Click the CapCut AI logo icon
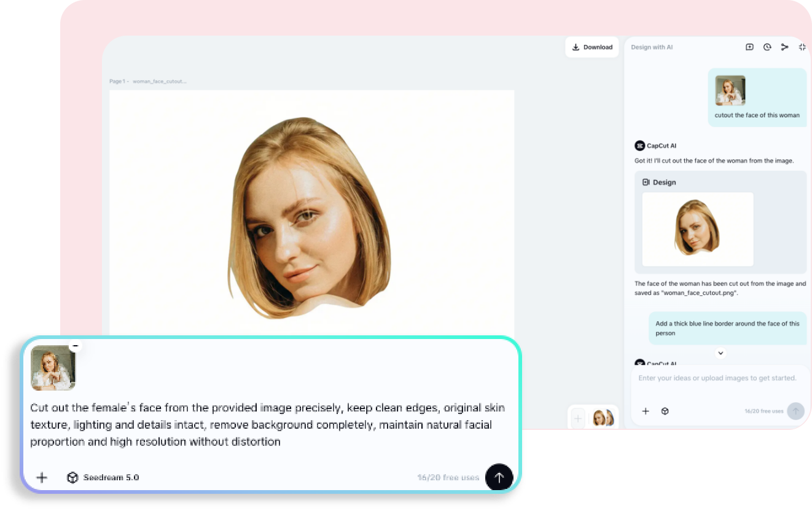Image resolution: width=812 pixels, height=511 pixels. pyautogui.click(x=639, y=146)
